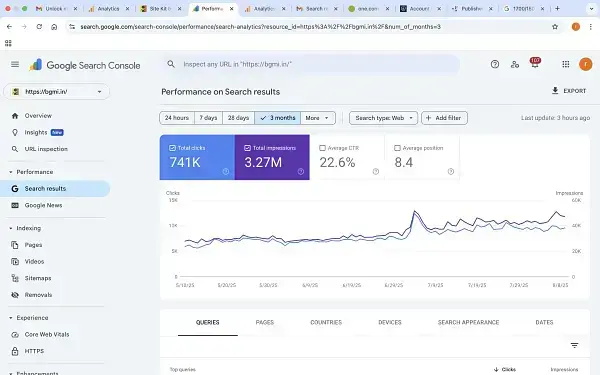Toggle the Total clicks checkbox
Screen dimensions: 600x375
[172, 148]
